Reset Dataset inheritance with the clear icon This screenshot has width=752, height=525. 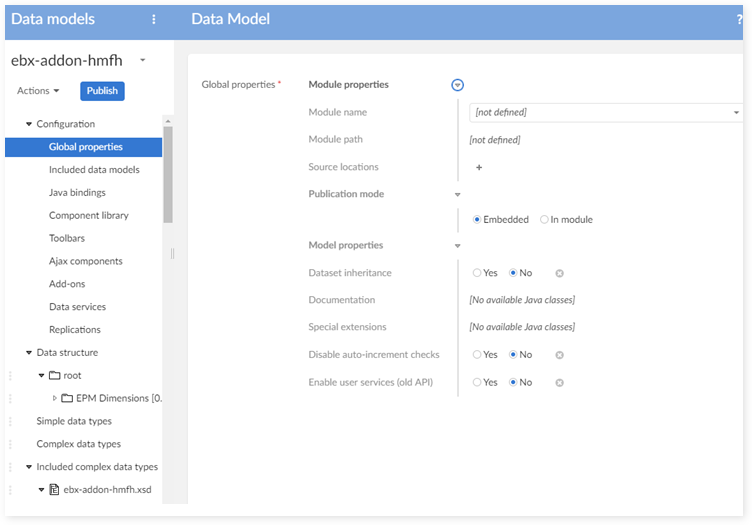click(559, 273)
